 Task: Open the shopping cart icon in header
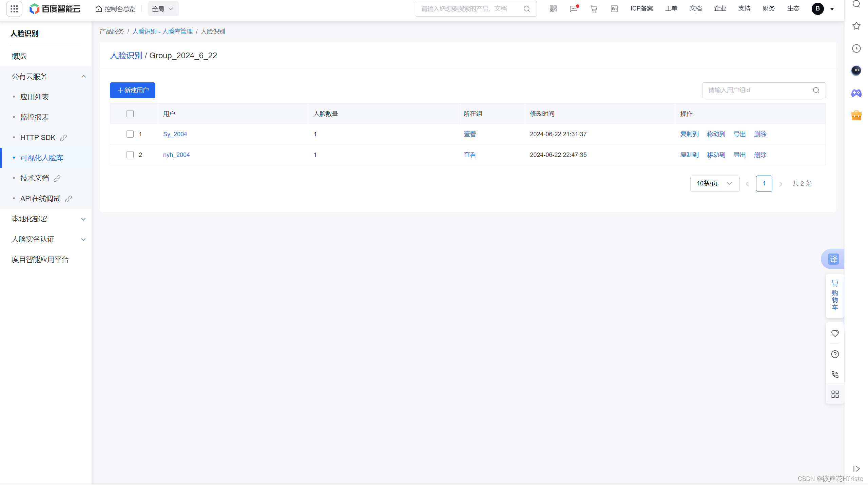click(594, 9)
